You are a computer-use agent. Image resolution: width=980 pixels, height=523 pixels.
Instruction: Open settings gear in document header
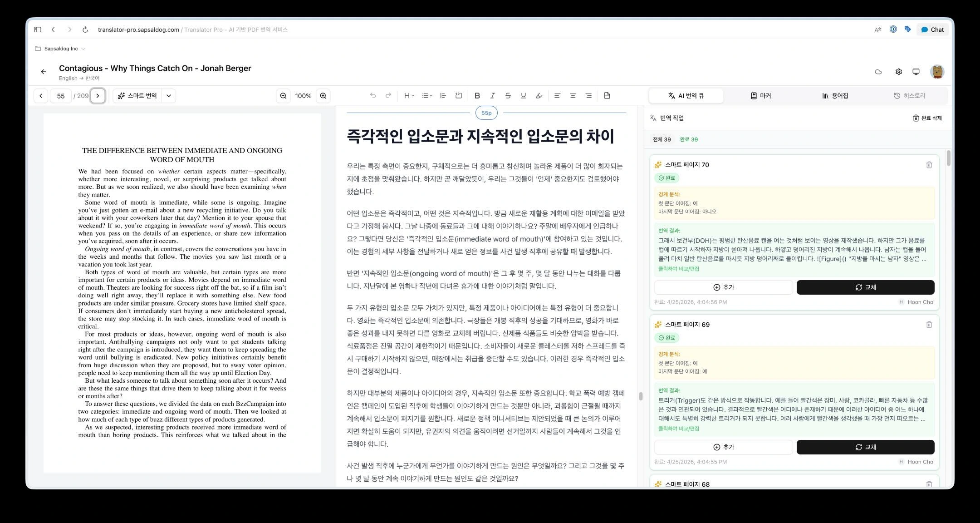[898, 72]
